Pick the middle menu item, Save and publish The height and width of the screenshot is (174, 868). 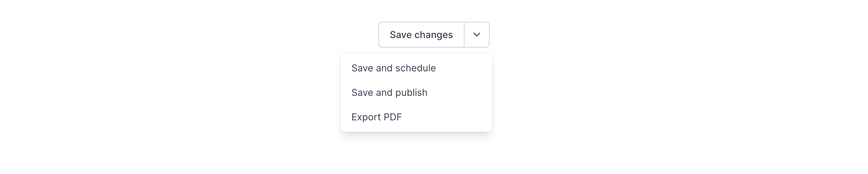pyautogui.click(x=389, y=92)
